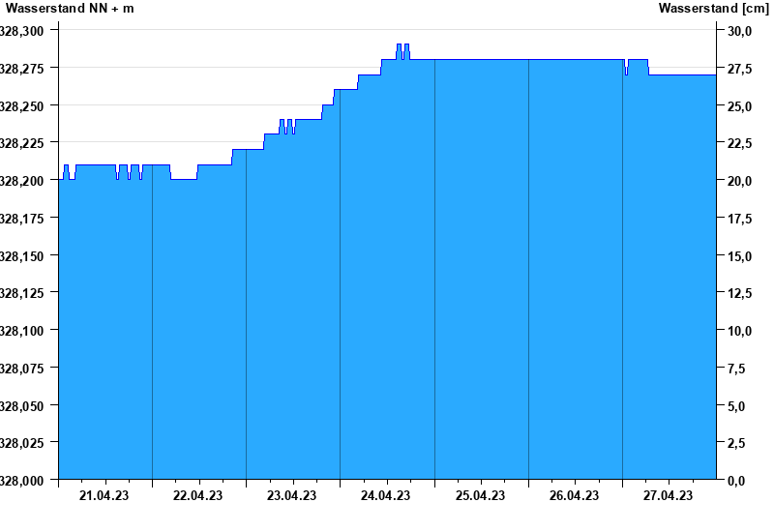
Task: Select the 22.04.23 date label
Action: click(197, 495)
